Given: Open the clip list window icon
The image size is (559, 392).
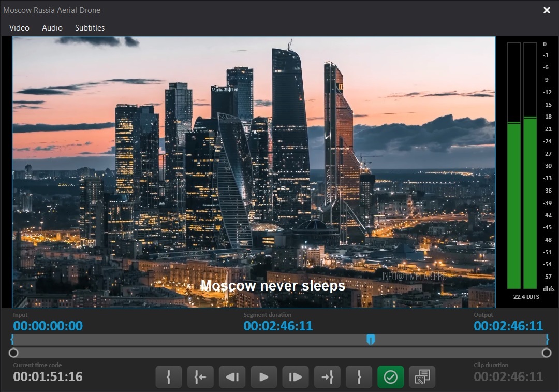Looking at the screenshot, I should 422,376.
